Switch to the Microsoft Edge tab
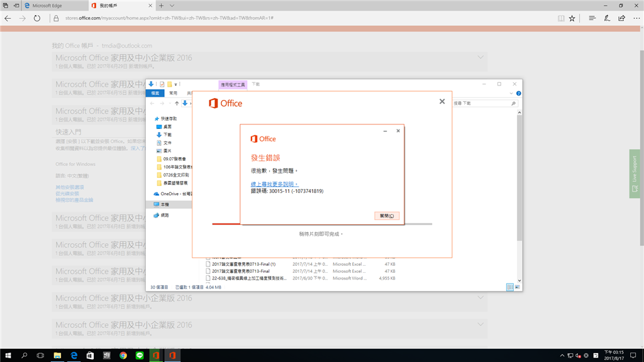 55,6
